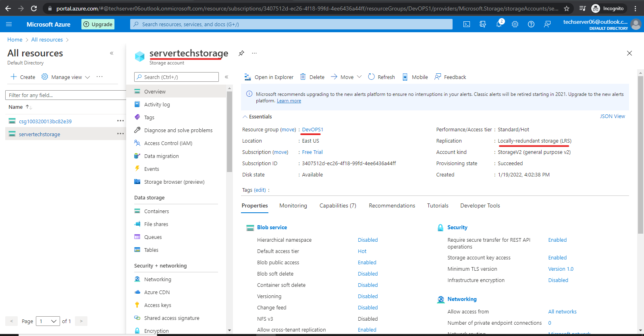Screen dimensions: 644x336
Task: Click the Home breadcrumb
Action: pyautogui.click(x=15, y=39)
